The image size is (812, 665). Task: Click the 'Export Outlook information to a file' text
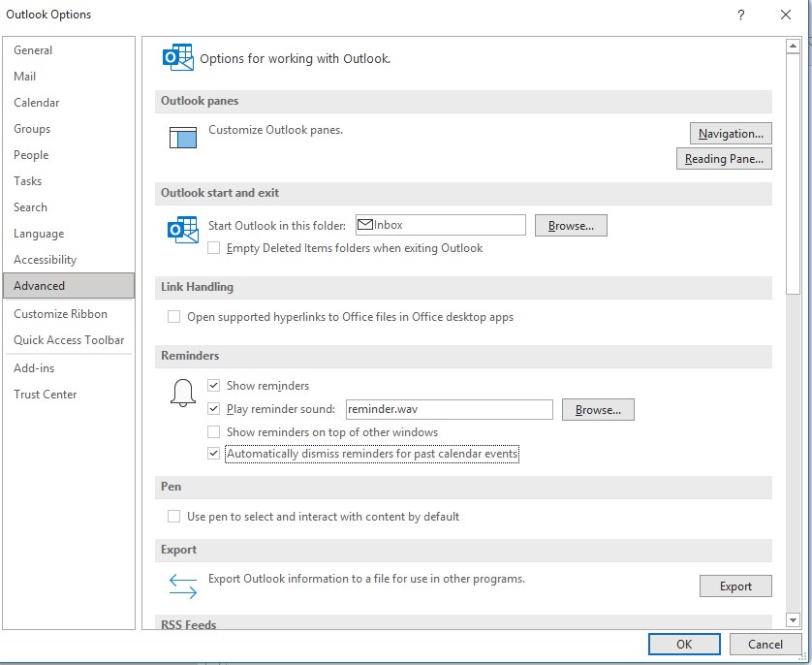366,579
